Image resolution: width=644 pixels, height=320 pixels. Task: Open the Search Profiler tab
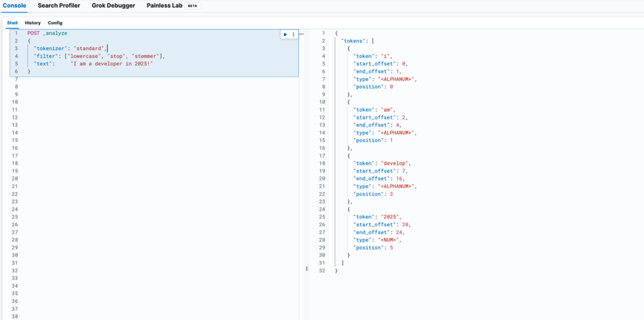59,5
